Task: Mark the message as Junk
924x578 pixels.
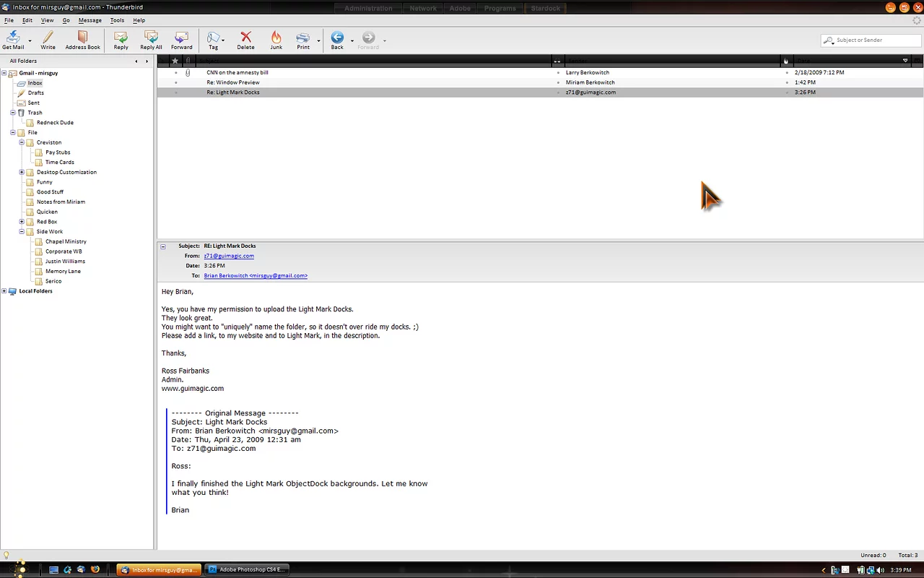Action: 276,39
